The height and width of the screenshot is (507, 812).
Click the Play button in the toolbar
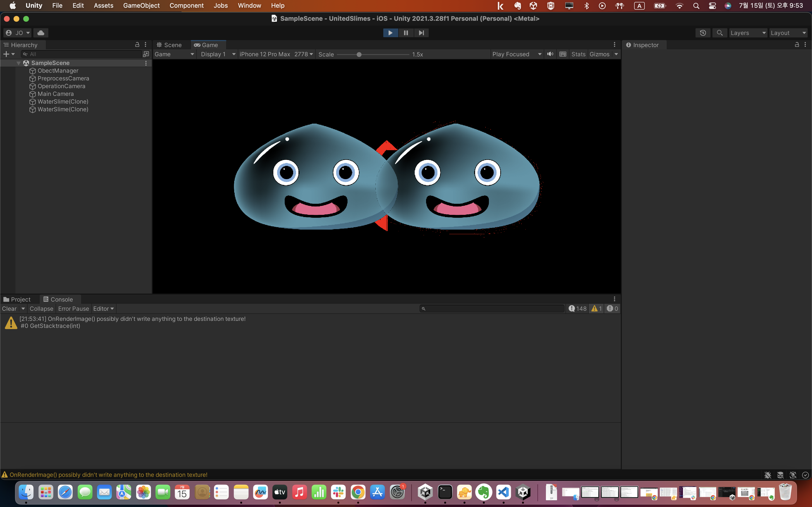click(x=390, y=33)
